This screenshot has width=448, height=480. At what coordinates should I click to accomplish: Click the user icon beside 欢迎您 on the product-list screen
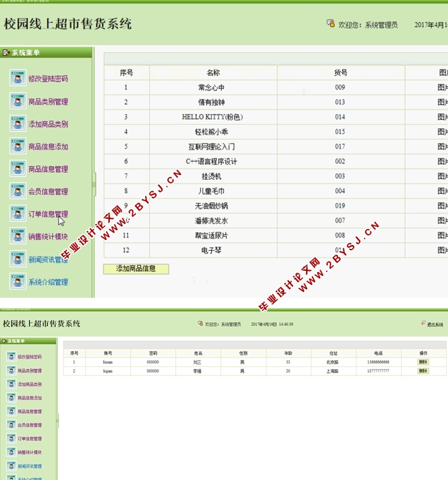point(331,24)
